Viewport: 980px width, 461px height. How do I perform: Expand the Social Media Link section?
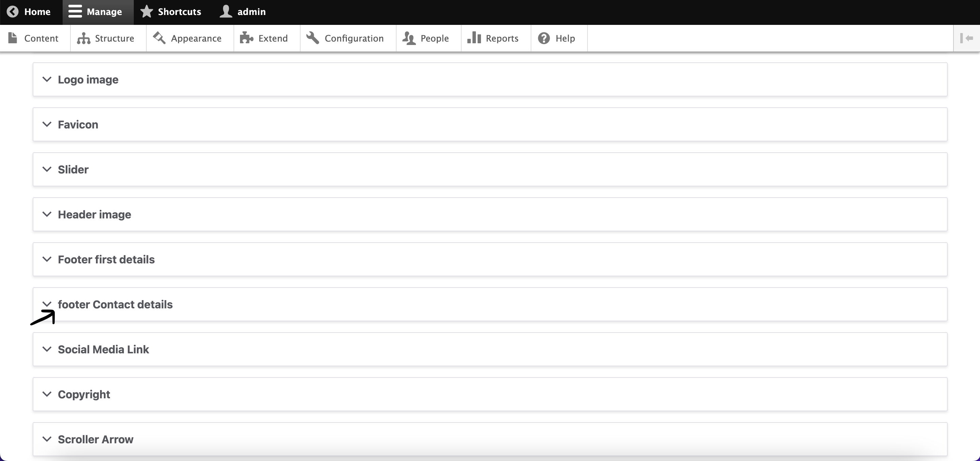[x=103, y=349]
